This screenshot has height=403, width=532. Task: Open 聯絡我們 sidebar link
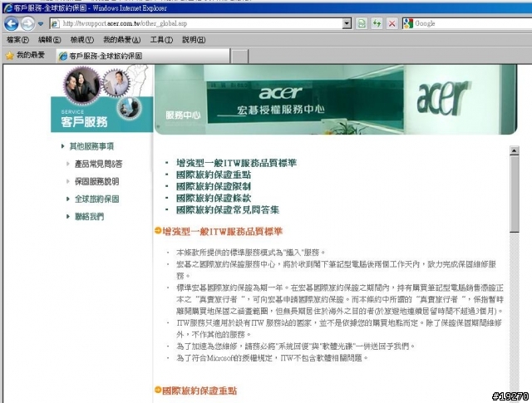(89, 216)
